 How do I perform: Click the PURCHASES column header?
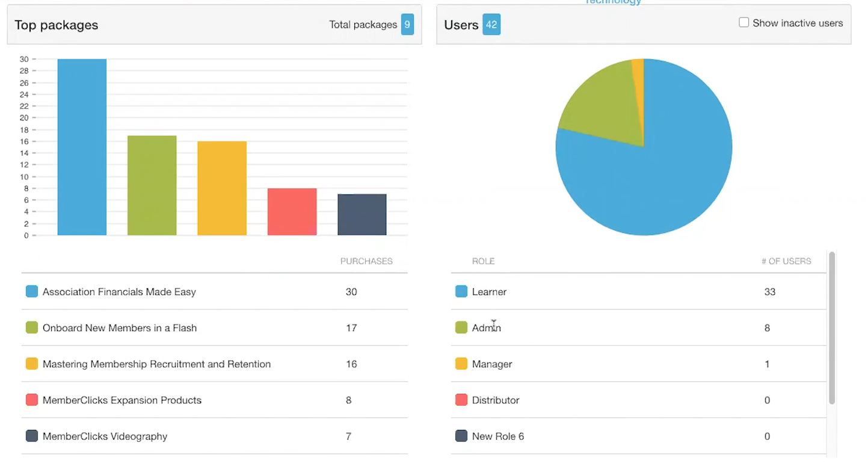pos(366,261)
